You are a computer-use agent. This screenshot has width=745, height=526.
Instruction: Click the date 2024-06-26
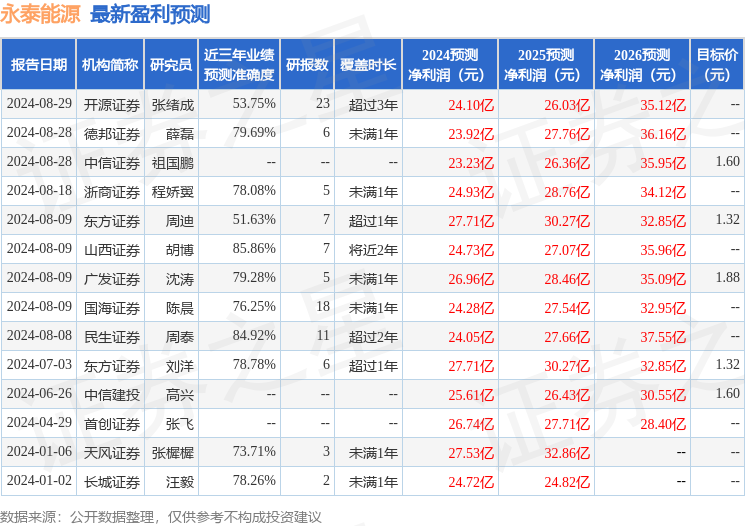[39, 393]
